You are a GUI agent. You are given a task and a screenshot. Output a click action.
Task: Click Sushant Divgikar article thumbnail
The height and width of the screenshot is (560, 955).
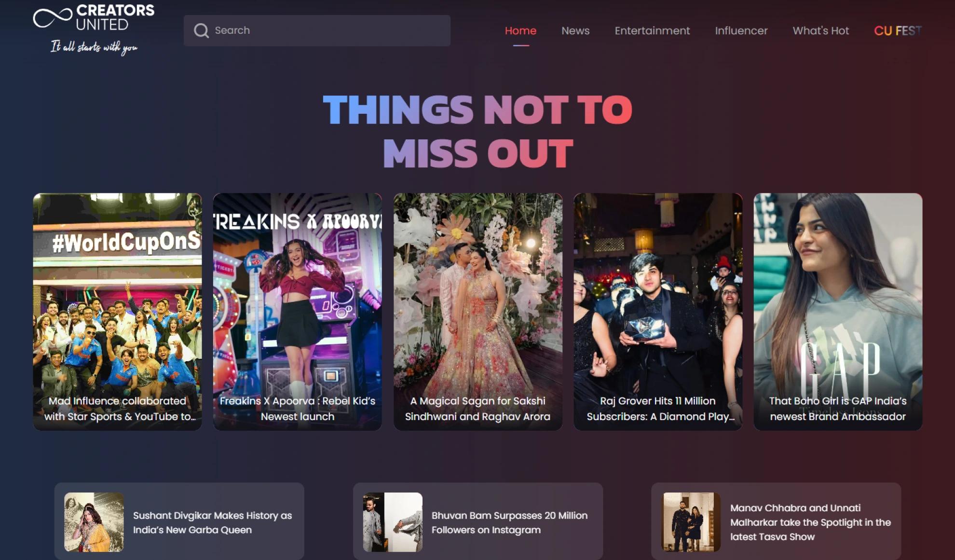point(94,522)
